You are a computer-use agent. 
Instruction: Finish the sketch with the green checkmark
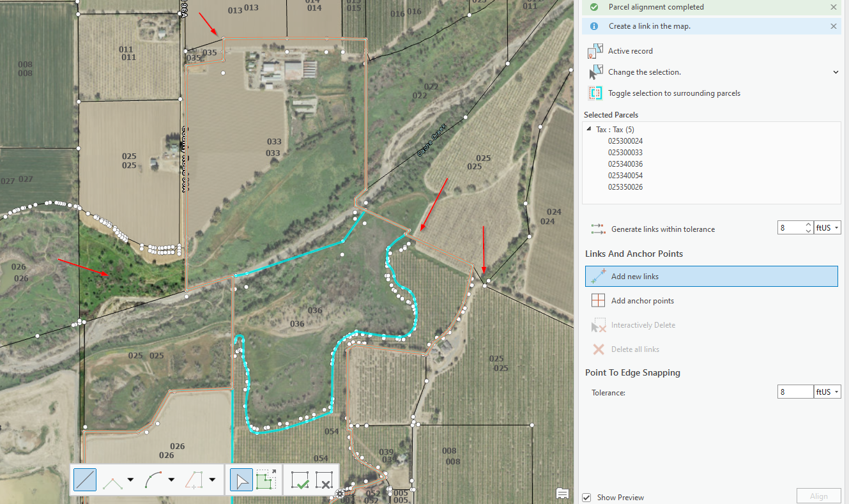point(300,480)
